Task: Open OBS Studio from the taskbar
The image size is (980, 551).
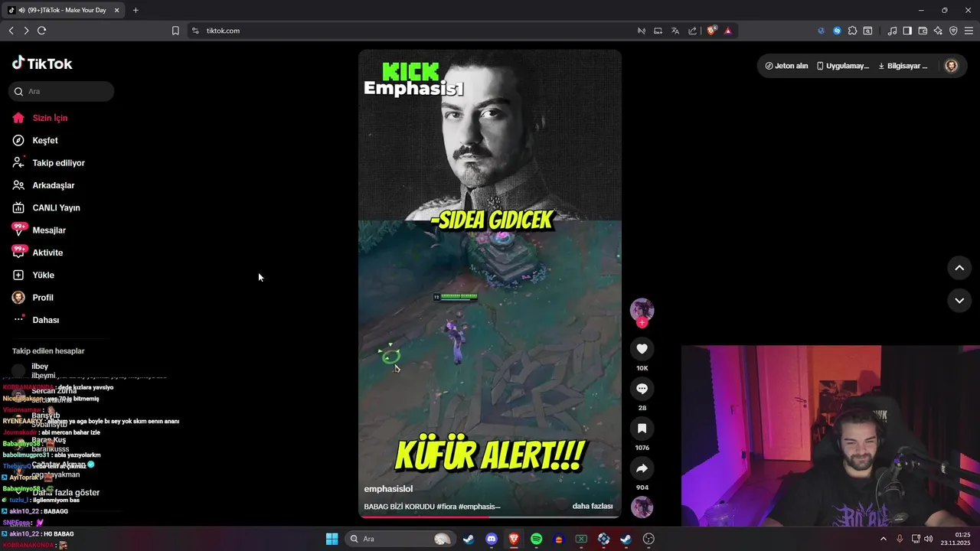Action: point(648,539)
